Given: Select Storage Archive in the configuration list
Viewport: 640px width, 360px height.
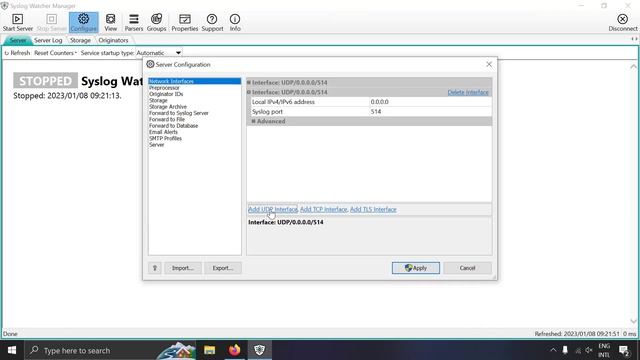Looking at the screenshot, I should click(168, 107).
